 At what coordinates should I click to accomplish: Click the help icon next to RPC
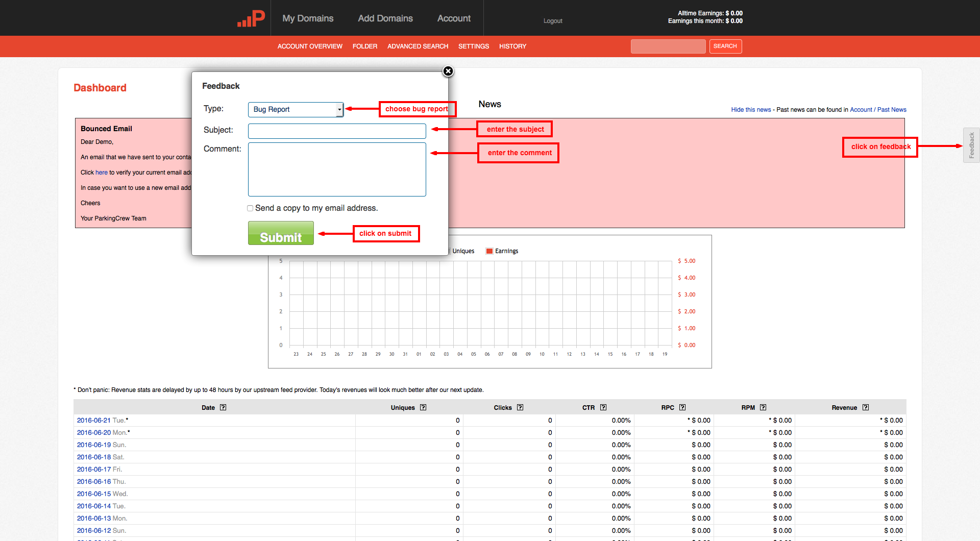coord(682,407)
